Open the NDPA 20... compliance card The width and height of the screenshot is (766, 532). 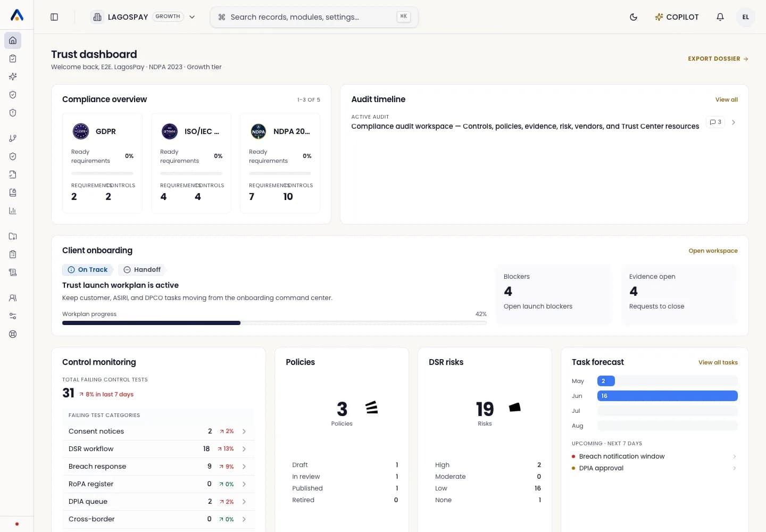(280, 163)
